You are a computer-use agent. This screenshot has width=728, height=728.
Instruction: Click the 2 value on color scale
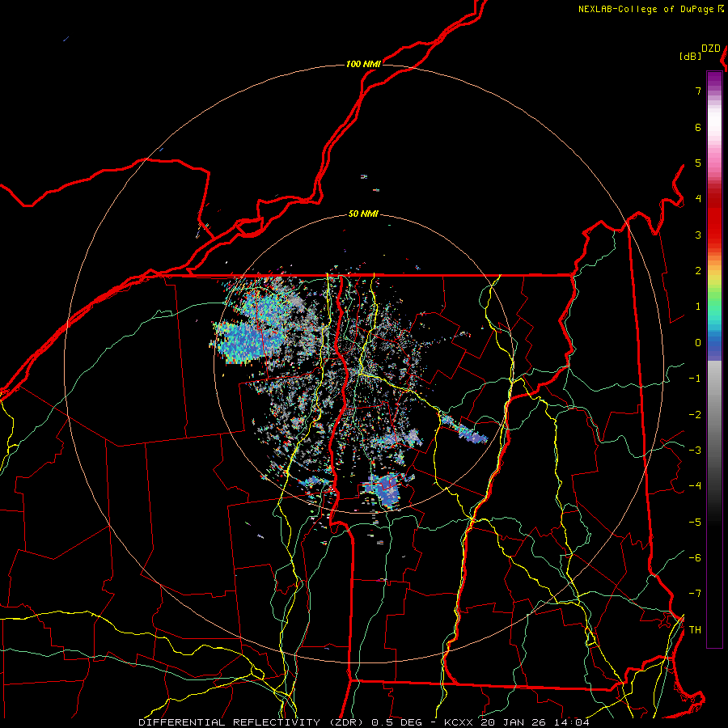[698, 271]
